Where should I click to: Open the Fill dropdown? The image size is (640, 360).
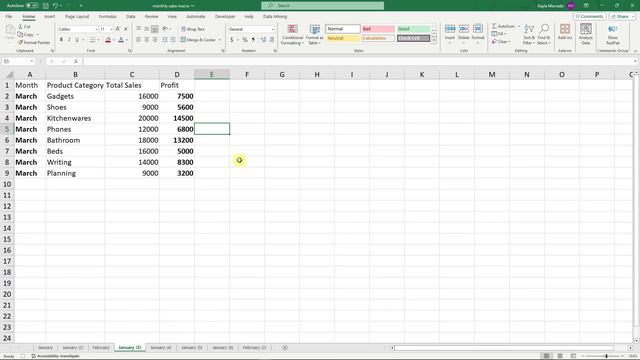[499, 34]
